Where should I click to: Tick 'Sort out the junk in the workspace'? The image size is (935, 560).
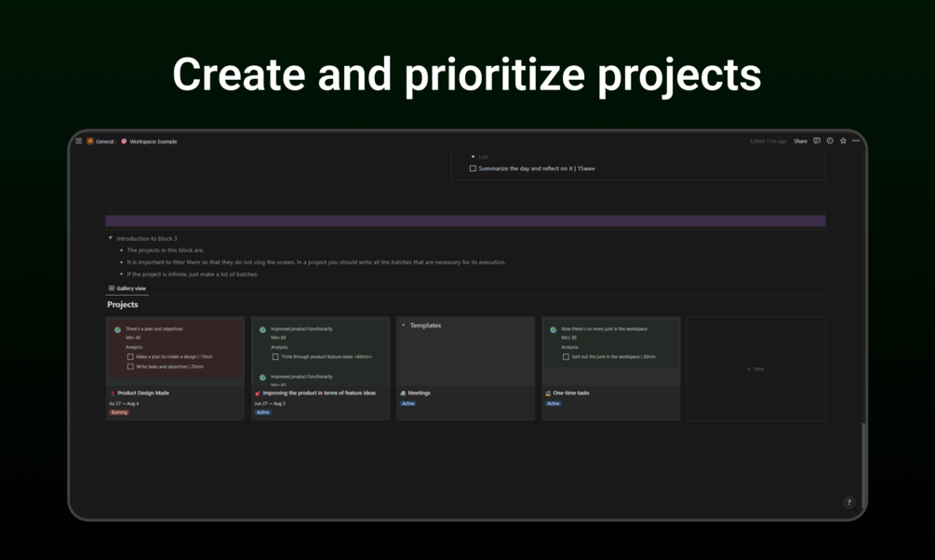pyautogui.click(x=566, y=356)
